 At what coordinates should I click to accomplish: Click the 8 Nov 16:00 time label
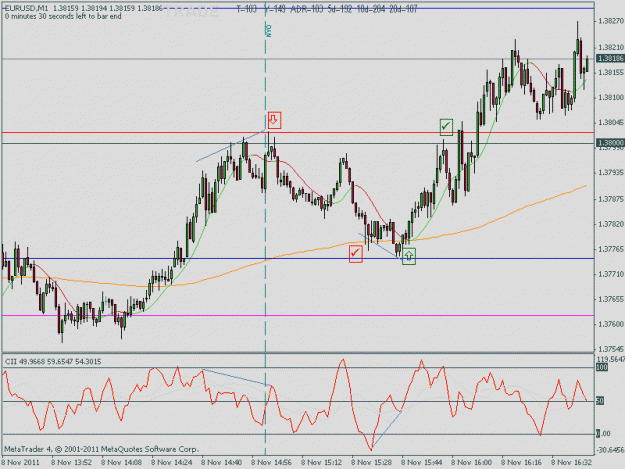[472, 462]
